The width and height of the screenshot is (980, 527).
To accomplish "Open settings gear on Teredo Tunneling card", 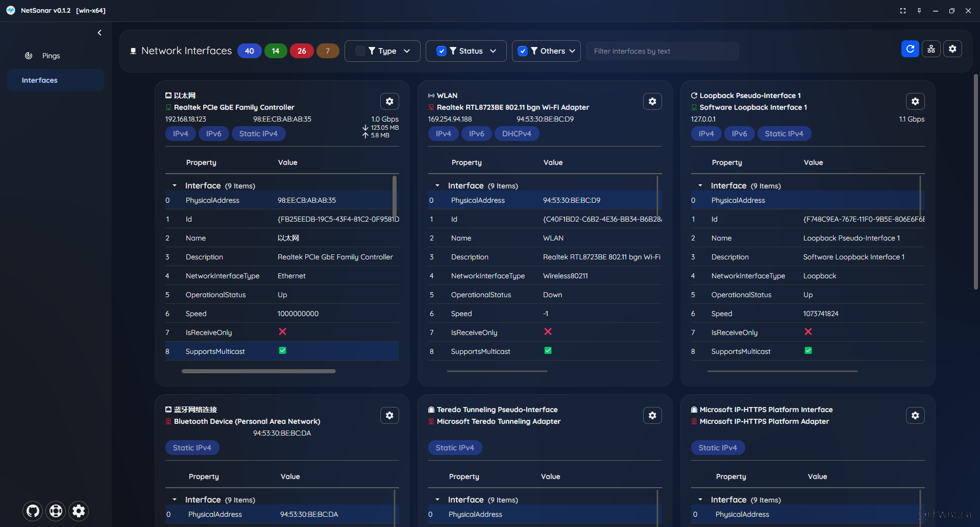I will click(652, 416).
